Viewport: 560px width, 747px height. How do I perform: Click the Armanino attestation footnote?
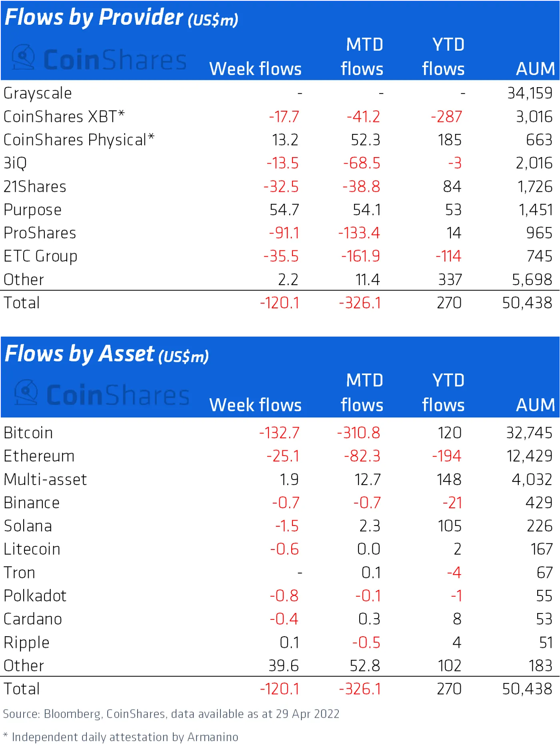[x=121, y=737]
